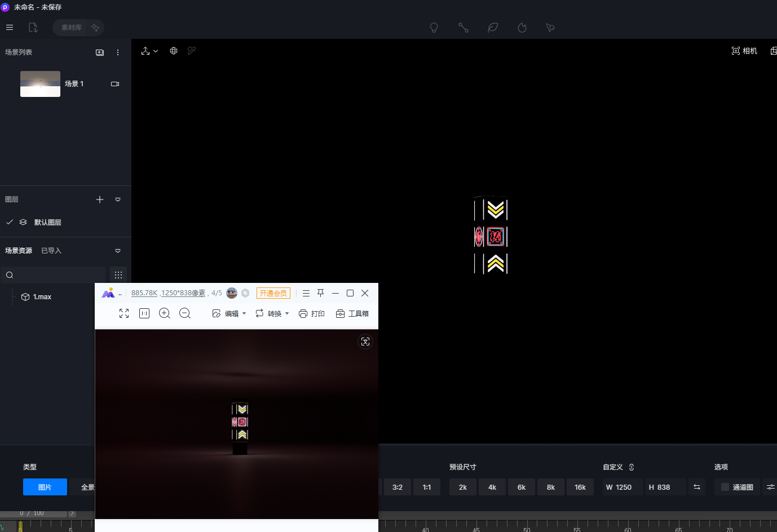Add a new scene in 场景列表

(x=100, y=52)
